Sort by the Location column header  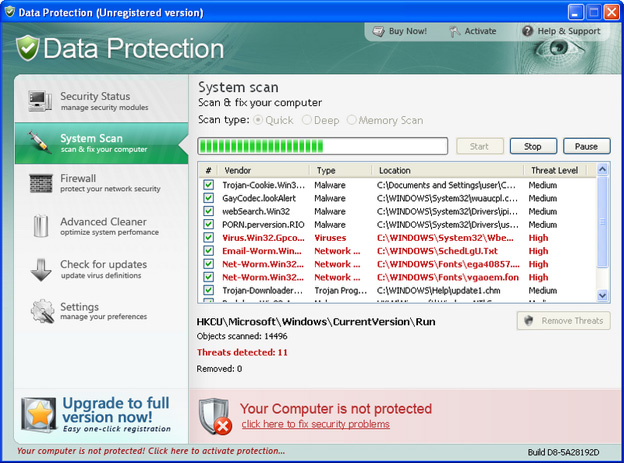point(448,170)
